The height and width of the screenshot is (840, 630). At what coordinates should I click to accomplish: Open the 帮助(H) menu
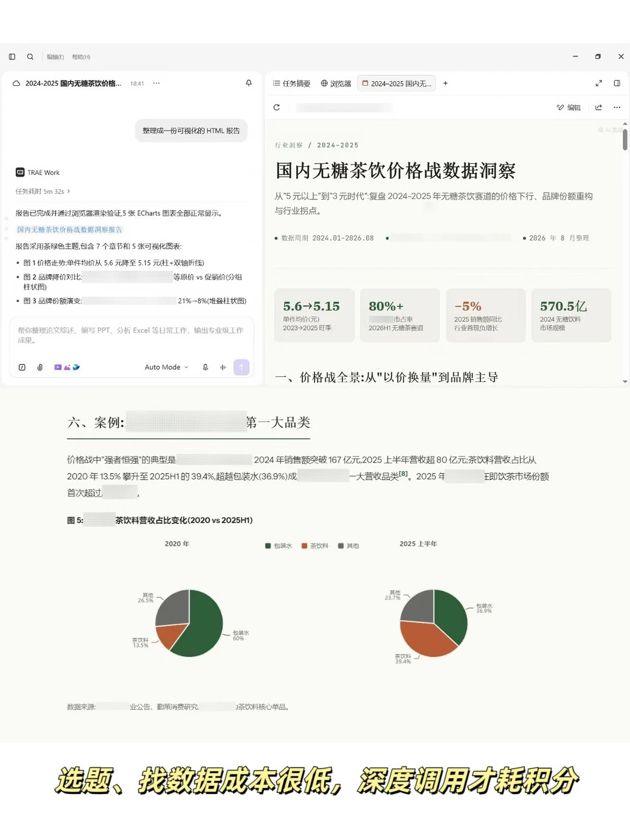click(81, 57)
